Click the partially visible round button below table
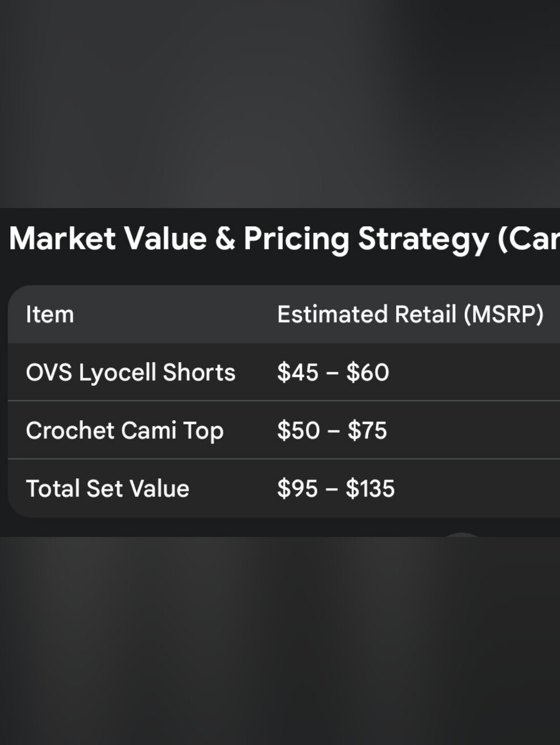Viewport: 560px width, 745px height. pos(461,534)
